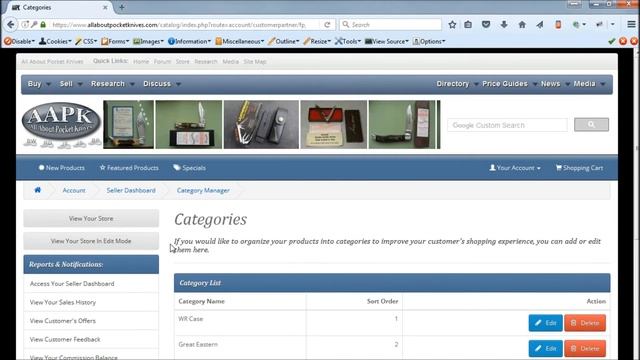Open the Your Account dropdown

click(x=515, y=168)
